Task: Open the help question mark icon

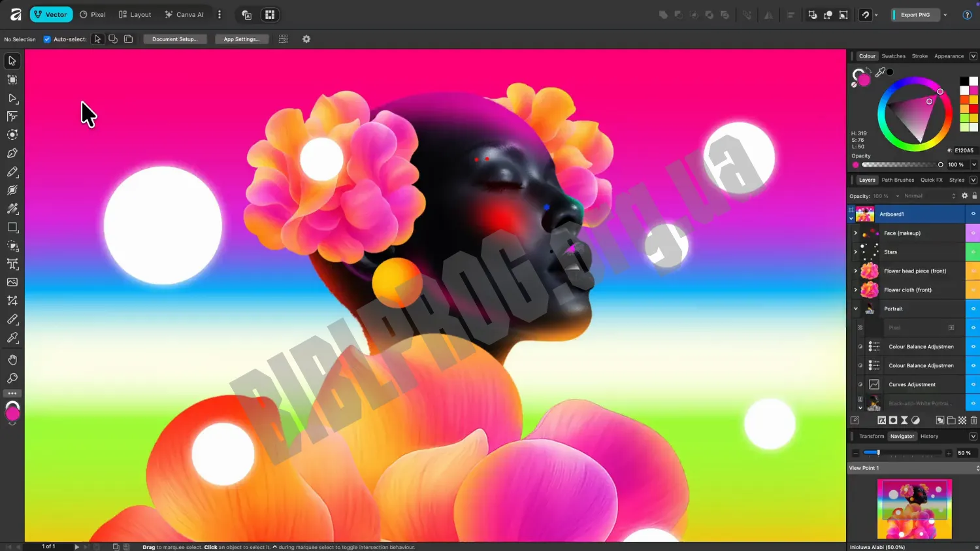Action: [967, 14]
